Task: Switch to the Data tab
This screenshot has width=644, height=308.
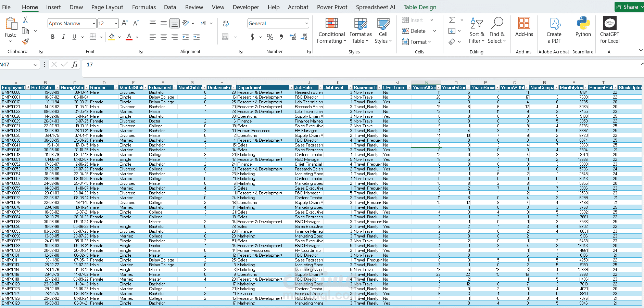Action: coord(170,7)
